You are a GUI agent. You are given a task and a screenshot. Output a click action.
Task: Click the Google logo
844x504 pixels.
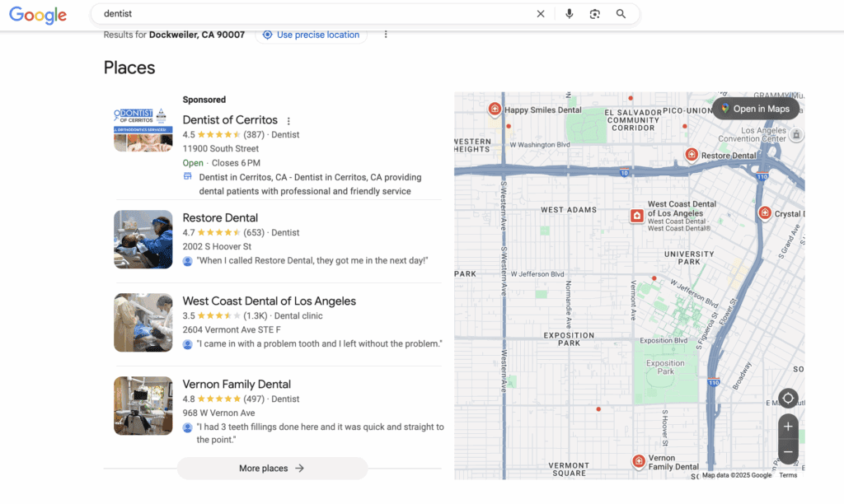click(x=38, y=15)
